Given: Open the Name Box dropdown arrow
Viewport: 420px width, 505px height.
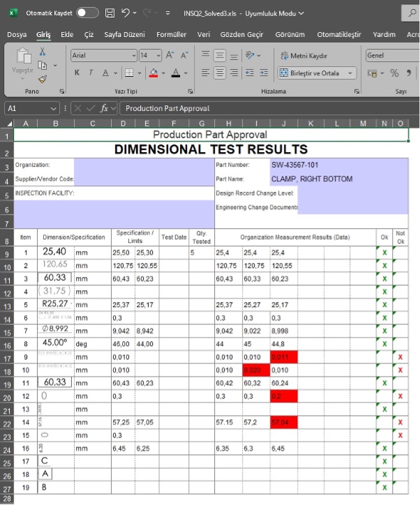Looking at the screenshot, I should (x=54, y=109).
